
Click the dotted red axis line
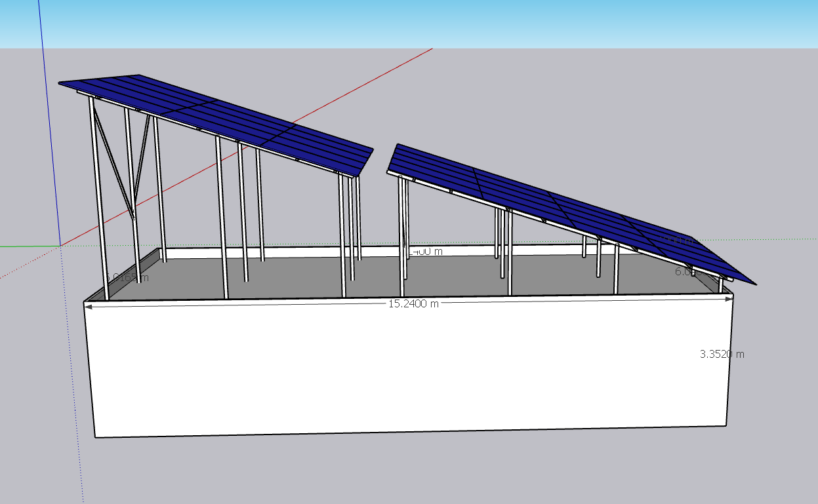30,262
